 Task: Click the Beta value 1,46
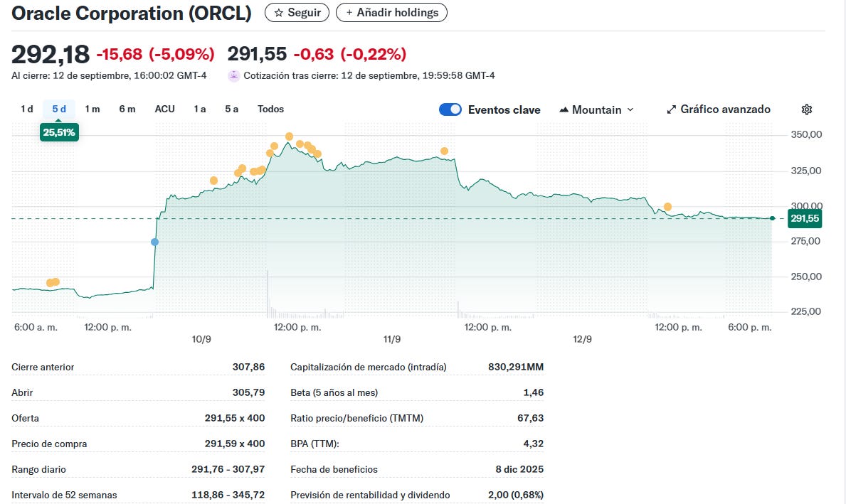coord(534,392)
